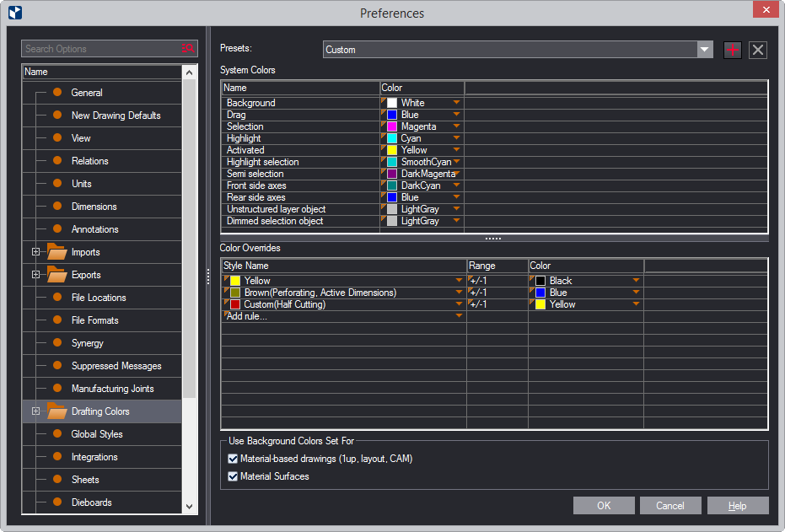
Task: Open Background color dropdown arrow
Action: (x=457, y=102)
